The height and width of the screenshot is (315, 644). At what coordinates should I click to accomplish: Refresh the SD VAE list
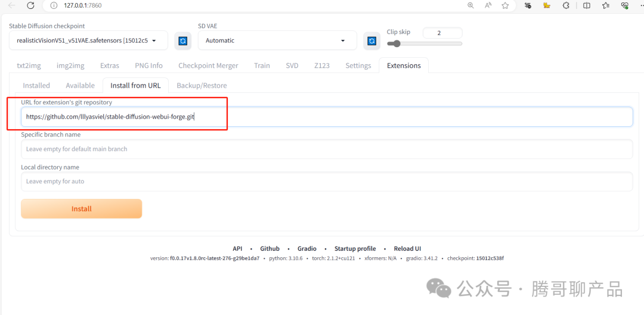pyautogui.click(x=371, y=41)
